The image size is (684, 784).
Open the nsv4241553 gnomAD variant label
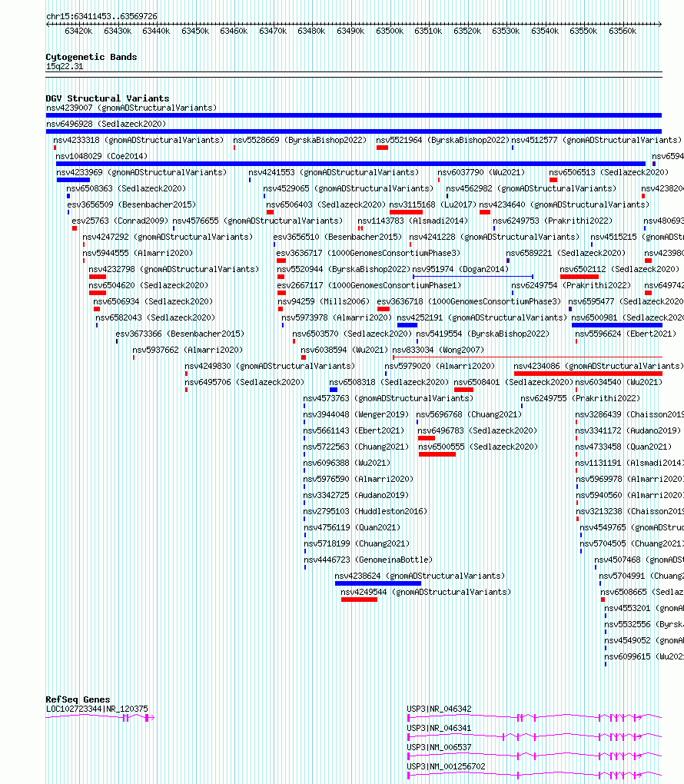334,172
